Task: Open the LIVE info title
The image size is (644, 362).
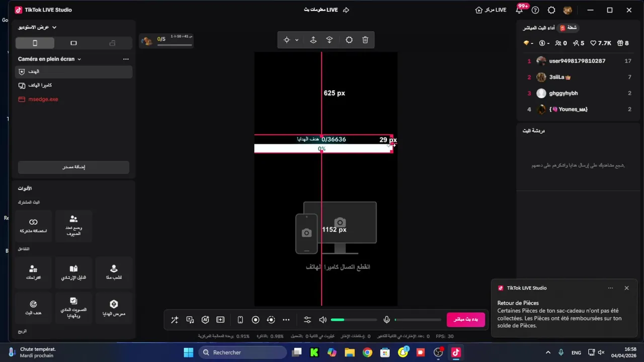Action: coord(321,10)
